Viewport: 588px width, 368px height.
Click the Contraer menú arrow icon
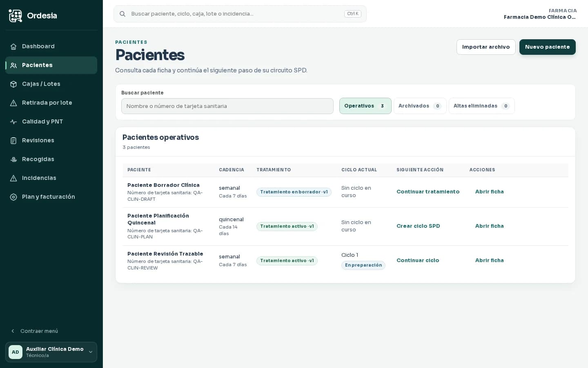(13, 331)
